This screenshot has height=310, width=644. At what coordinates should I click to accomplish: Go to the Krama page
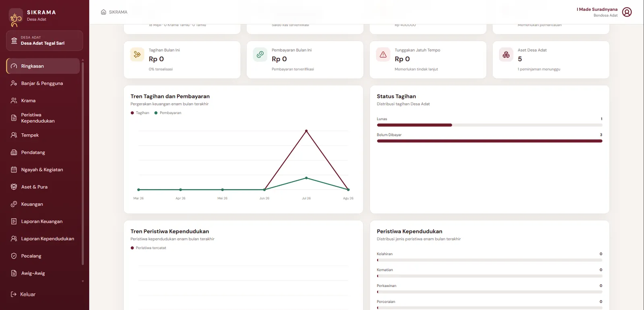tap(43, 101)
